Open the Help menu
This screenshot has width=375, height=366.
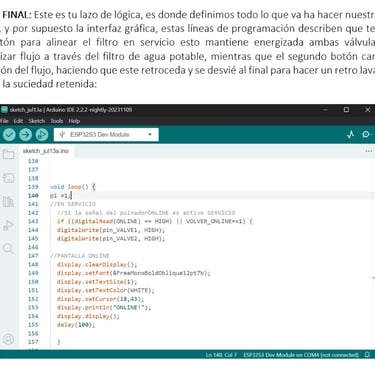tap(74, 121)
